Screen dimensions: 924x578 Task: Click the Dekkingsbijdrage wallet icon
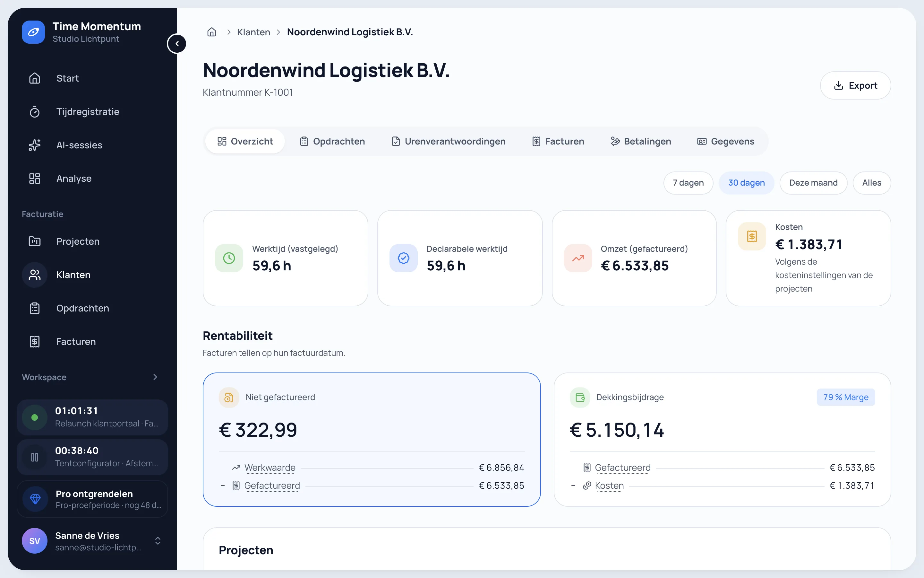coord(580,398)
